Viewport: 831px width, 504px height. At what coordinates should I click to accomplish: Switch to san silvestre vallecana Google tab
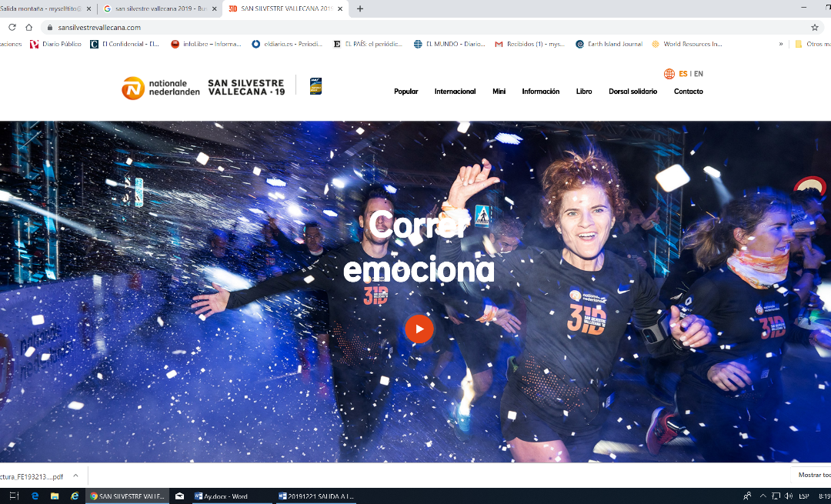click(x=159, y=8)
